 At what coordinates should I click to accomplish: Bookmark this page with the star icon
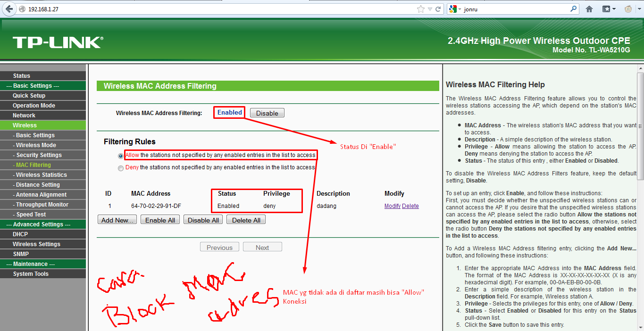coord(421,9)
